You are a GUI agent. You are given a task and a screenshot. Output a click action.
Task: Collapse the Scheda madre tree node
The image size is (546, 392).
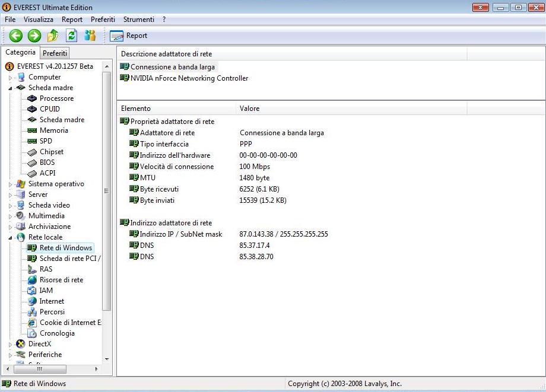click(x=10, y=88)
